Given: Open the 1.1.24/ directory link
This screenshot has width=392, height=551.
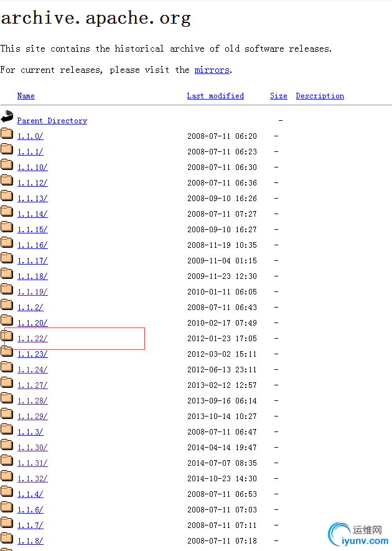Looking at the screenshot, I should tap(32, 370).
